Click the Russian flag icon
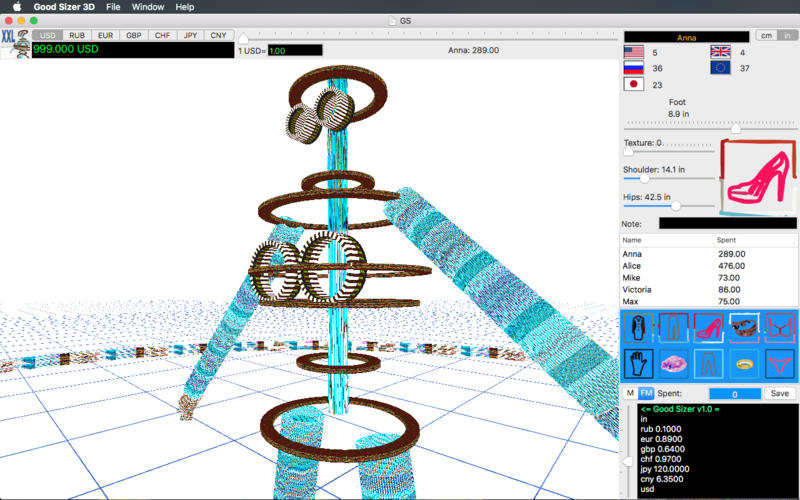This screenshot has width=800, height=500. pyautogui.click(x=634, y=68)
